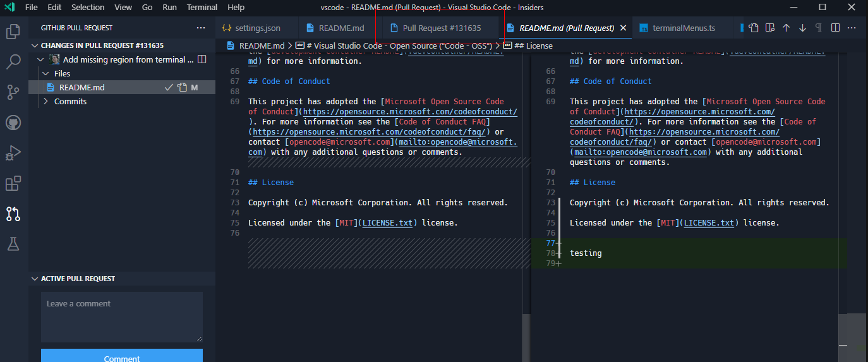Open the LICENSE.txt link in right diff pane
Image resolution: width=868 pixels, height=362 pixels.
710,222
